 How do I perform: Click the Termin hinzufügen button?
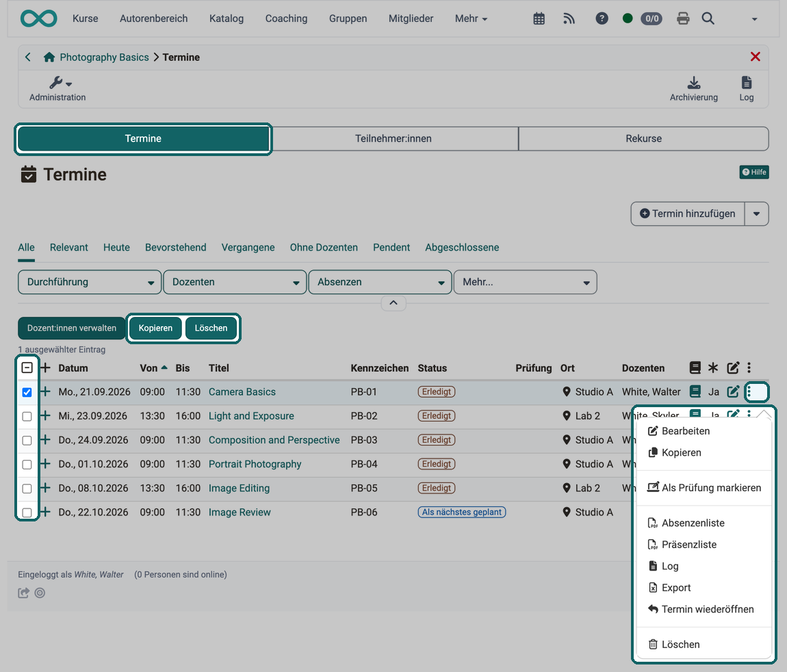click(688, 214)
